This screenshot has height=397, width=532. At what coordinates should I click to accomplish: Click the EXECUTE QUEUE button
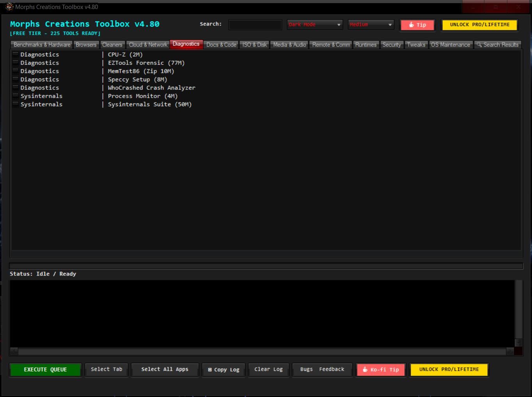tap(45, 370)
